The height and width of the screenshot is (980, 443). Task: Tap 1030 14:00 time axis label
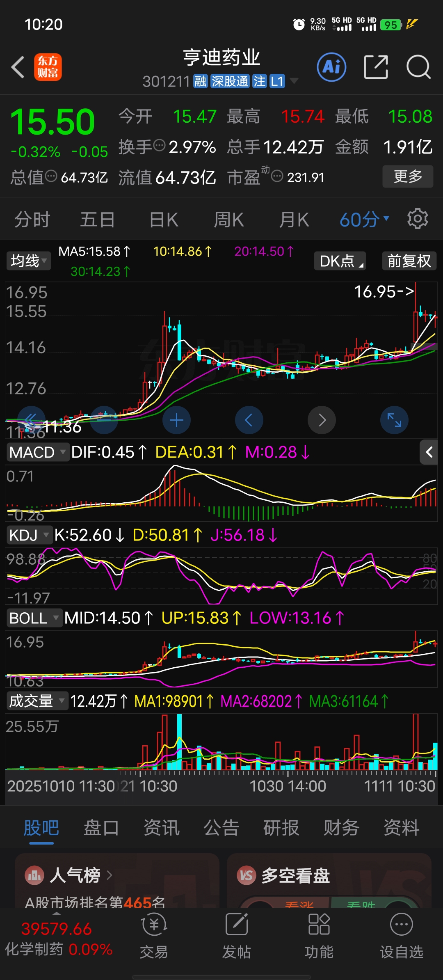[288, 786]
